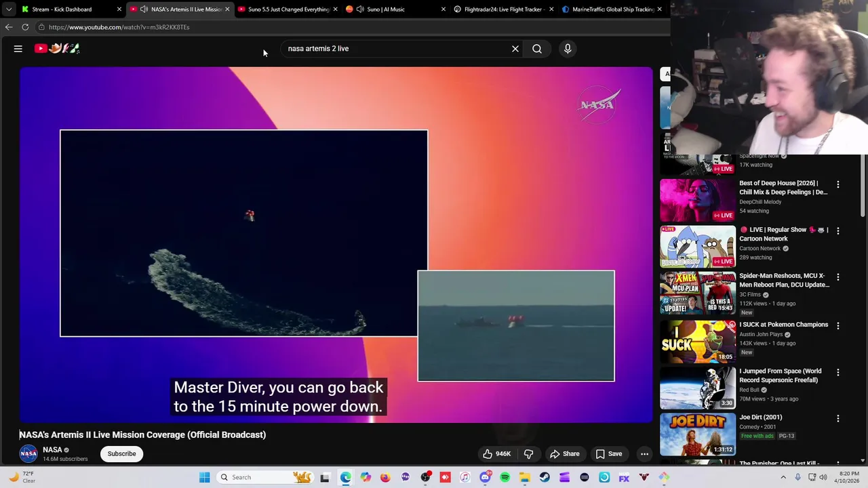Close the Flightradar24 tab
868x488 pixels.
(551, 9)
